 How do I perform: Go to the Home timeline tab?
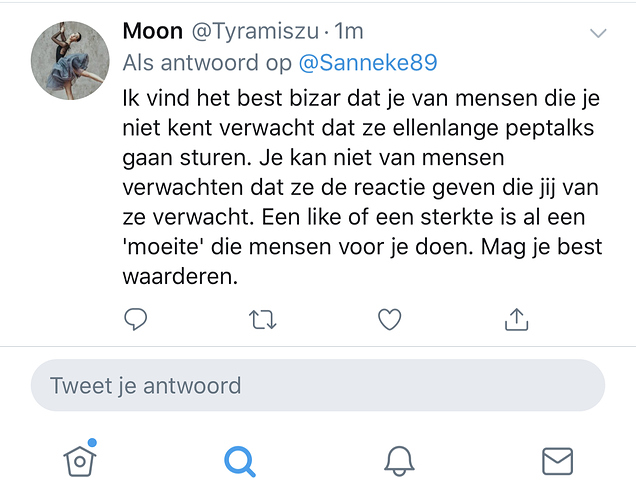79,459
